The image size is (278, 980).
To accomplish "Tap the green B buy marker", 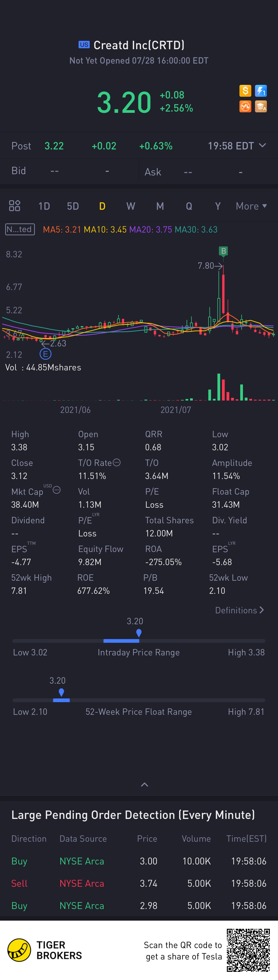I will coord(223,251).
